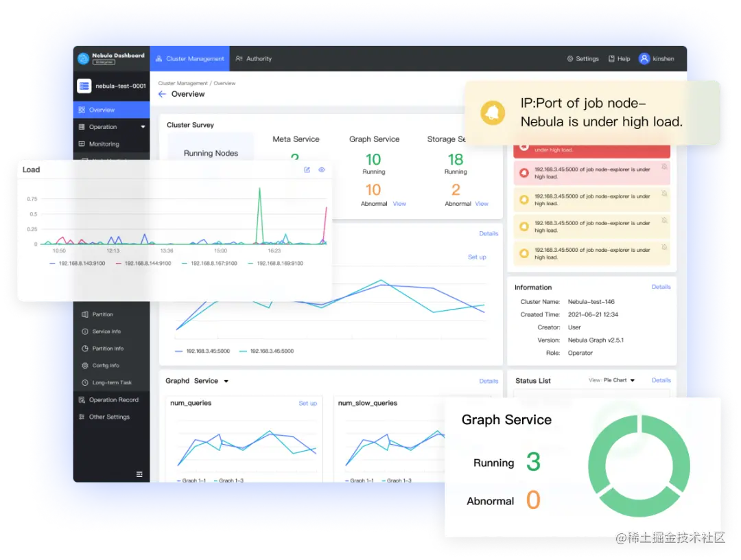This screenshot has width=741, height=560.
Task: Expand the Operation menu in the sidebar
Action: [144, 126]
